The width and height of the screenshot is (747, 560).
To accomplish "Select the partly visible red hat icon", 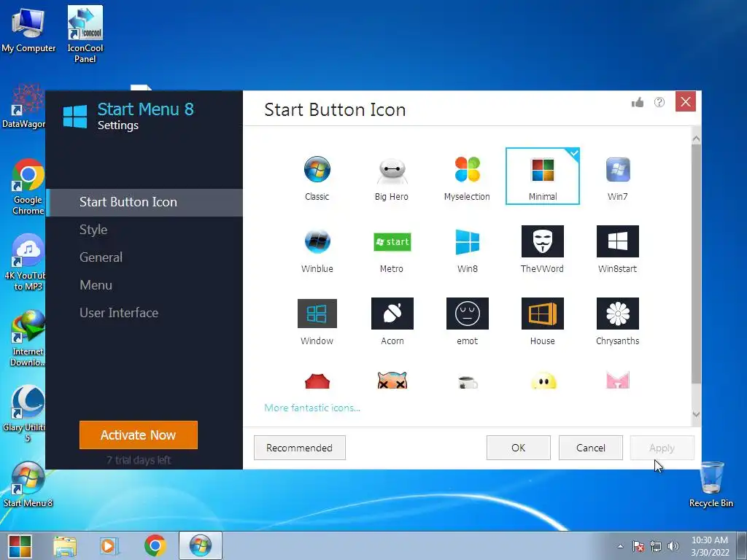I will pyautogui.click(x=317, y=381).
